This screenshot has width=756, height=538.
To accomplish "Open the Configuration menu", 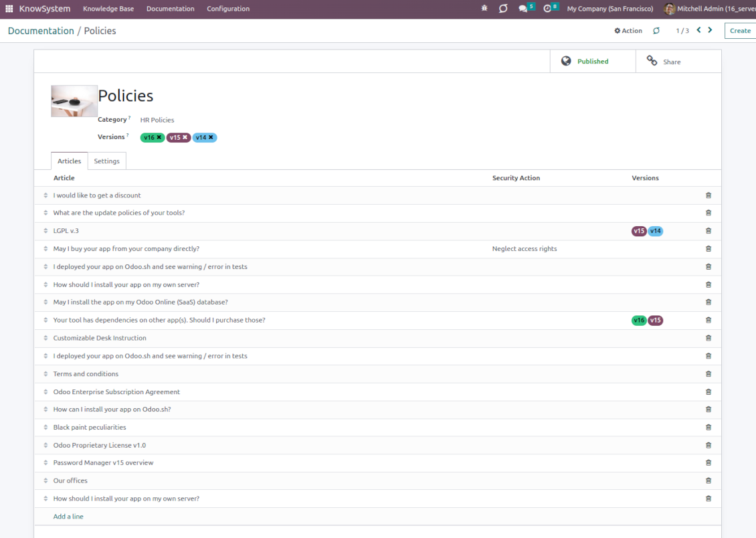I will tap(228, 9).
